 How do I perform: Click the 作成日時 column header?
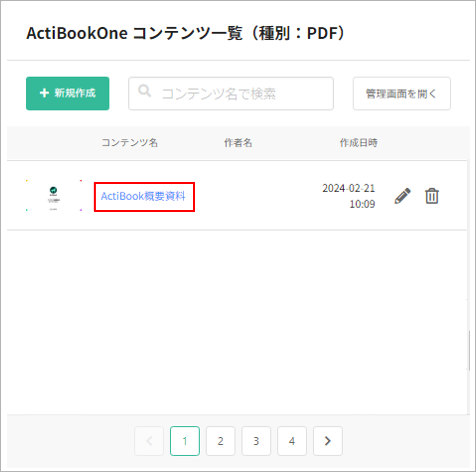tap(358, 143)
